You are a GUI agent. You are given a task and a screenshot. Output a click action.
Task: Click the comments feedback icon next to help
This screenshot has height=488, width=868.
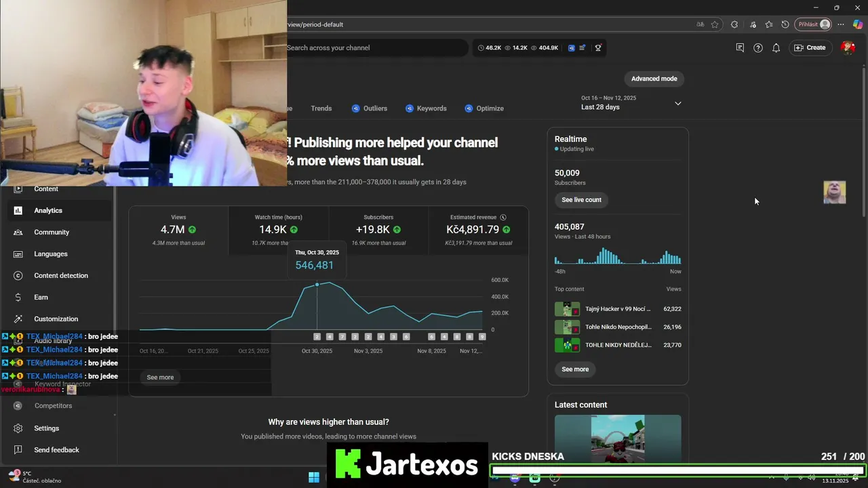coord(740,47)
